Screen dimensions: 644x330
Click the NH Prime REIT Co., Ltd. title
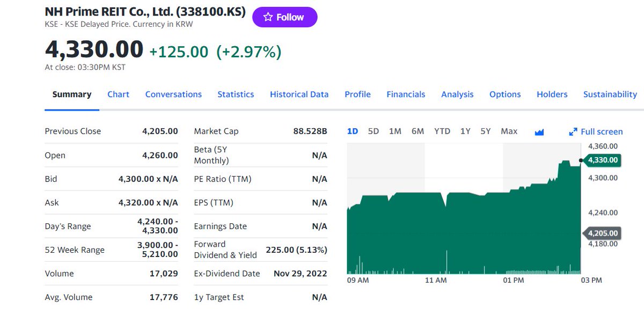(x=145, y=12)
